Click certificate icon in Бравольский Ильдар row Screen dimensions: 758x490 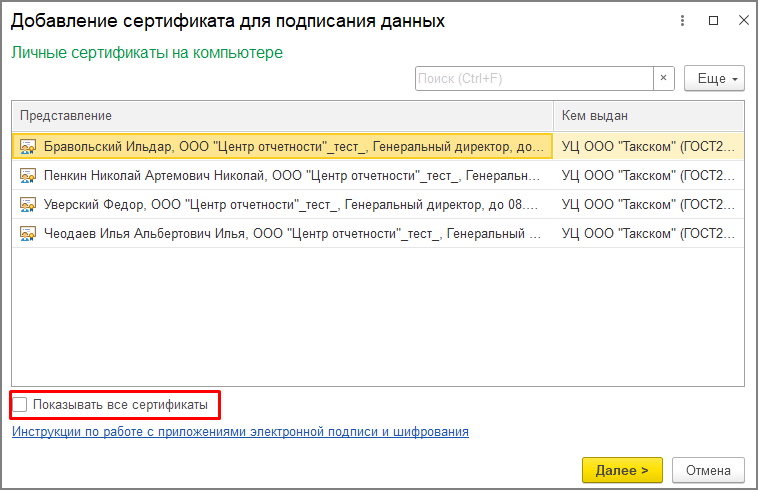tap(28, 146)
